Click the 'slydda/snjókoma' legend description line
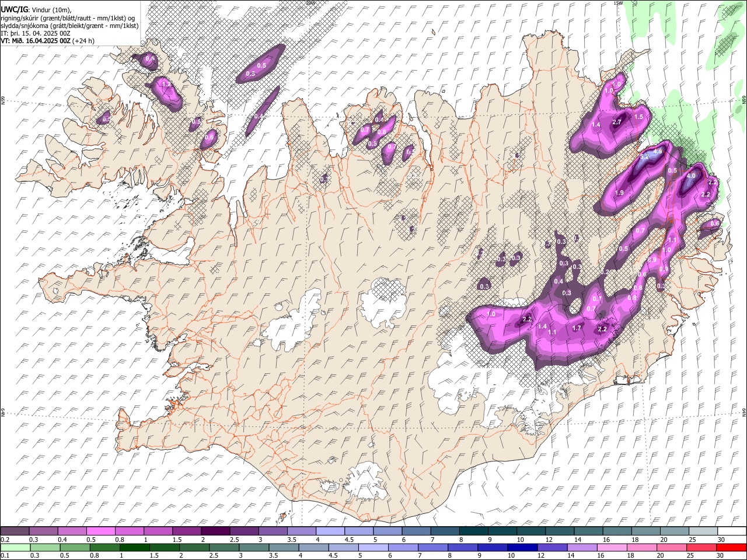747x560 pixels. pos(69,26)
